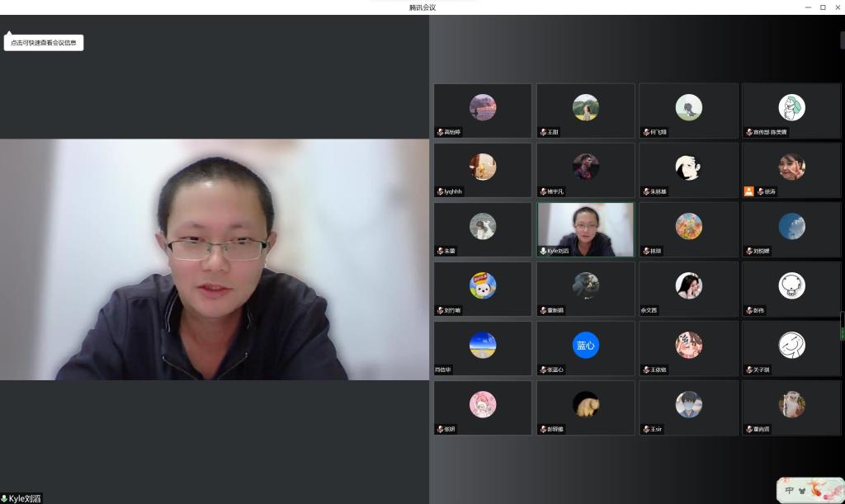Click the active microphone icon on Kyle刘滔's tile

pyautogui.click(x=542, y=251)
